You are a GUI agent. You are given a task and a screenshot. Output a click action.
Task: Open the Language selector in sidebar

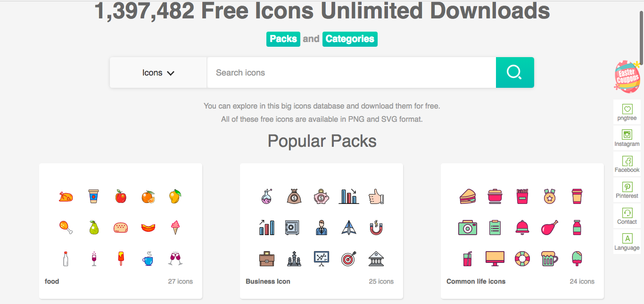click(627, 242)
